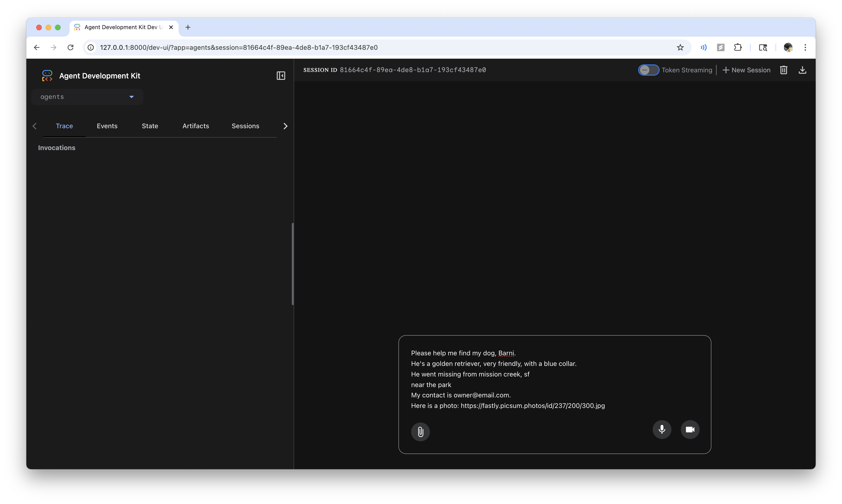Toggle the Token Streaming switch
The height and width of the screenshot is (504, 842).
click(x=648, y=70)
